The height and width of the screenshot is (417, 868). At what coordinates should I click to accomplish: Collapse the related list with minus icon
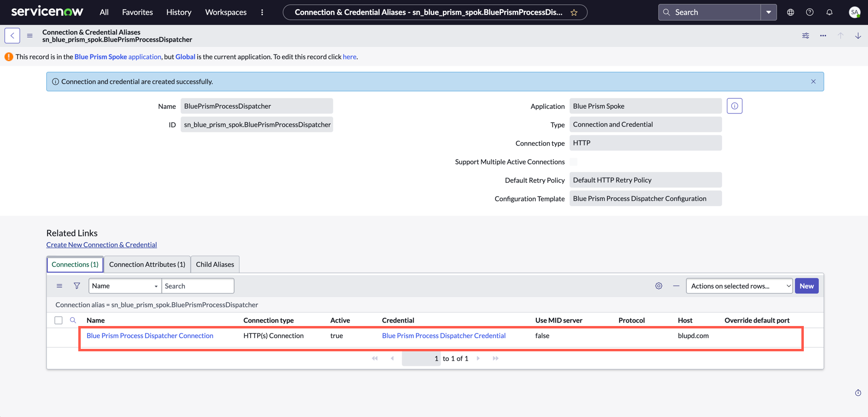(x=676, y=286)
